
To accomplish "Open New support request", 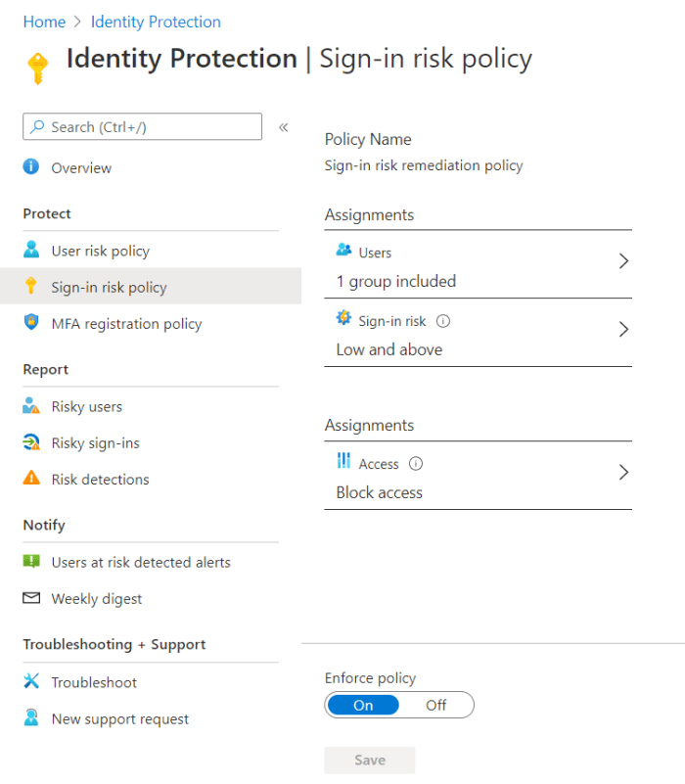I will 119,718.
